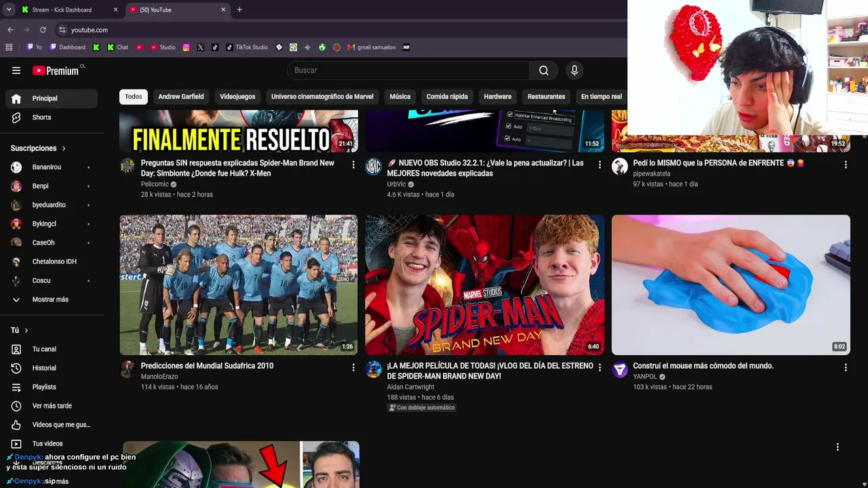Viewport: 868px width, 488px height.
Task: Open the Pelicomic channel avatar
Action: [127, 166]
